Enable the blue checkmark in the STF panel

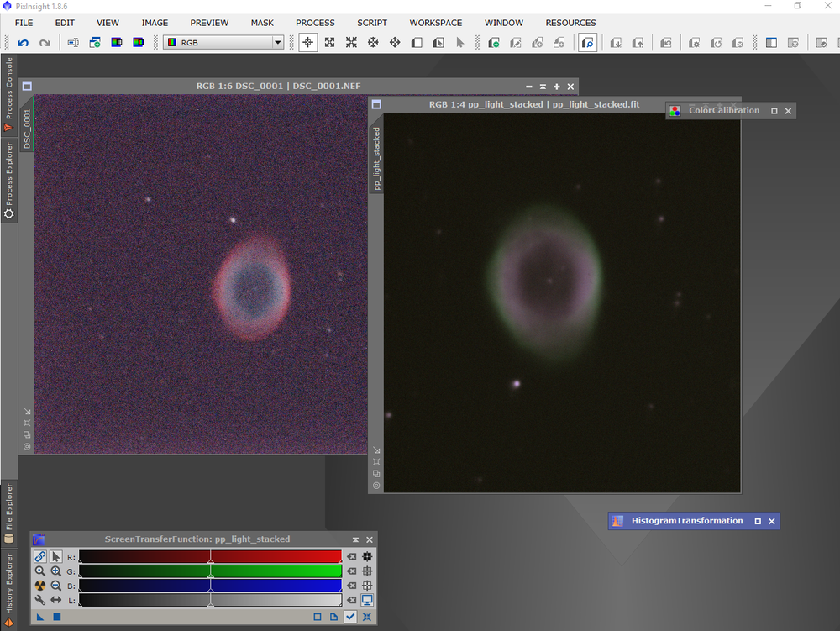click(350, 616)
